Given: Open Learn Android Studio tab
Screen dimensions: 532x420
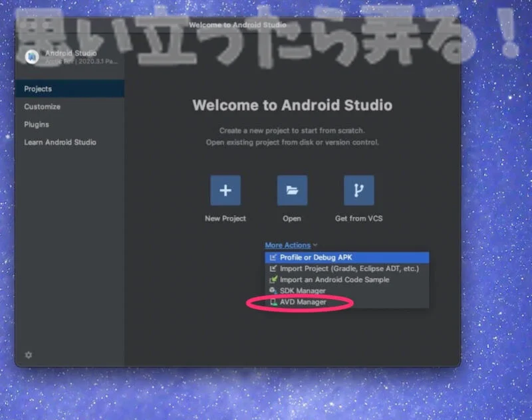Looking at the screenshot, I should coord(70,142).
